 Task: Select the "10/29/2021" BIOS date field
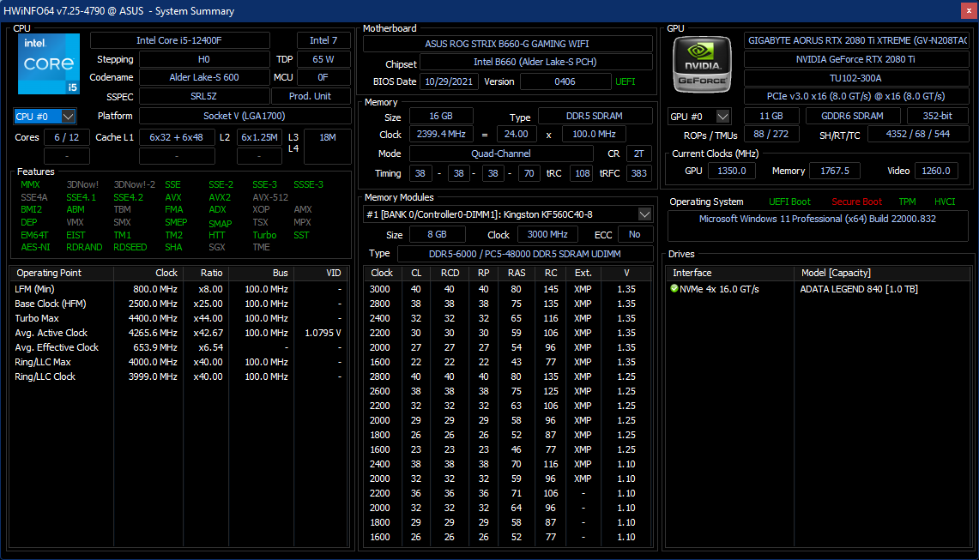point(449,81)
